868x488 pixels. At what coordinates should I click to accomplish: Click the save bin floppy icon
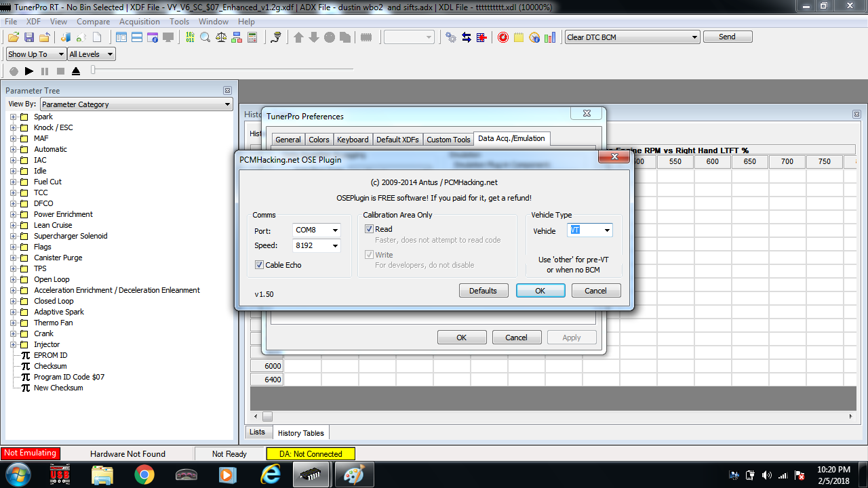[x=29, y=37]
